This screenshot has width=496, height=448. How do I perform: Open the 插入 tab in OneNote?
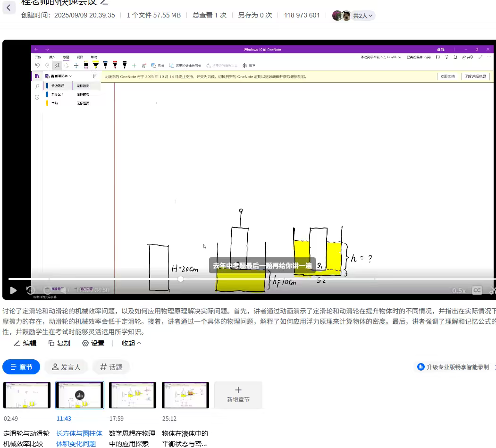pos(52,57)
